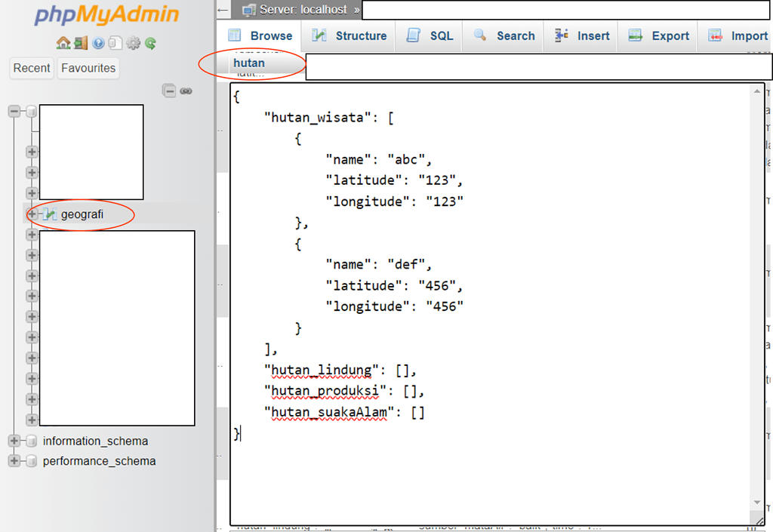Click the link-with-main-panel chain icon
Screen dimensions: 773x532
click(186, 91)
